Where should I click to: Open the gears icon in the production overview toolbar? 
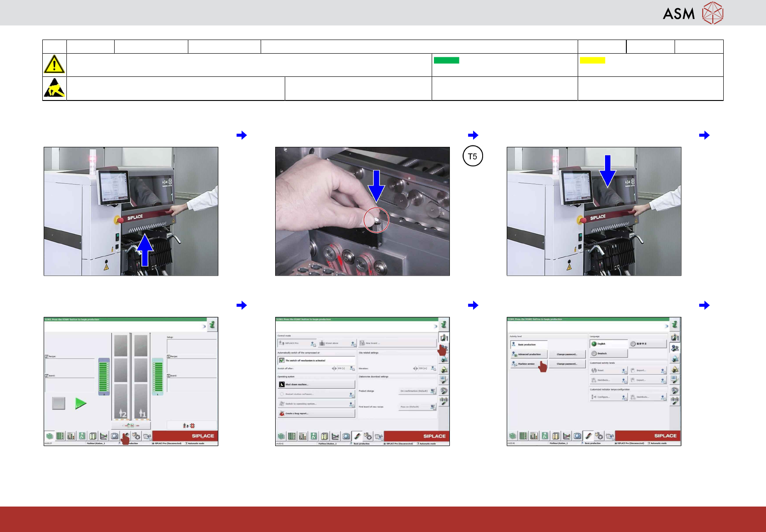pos(136,436)
